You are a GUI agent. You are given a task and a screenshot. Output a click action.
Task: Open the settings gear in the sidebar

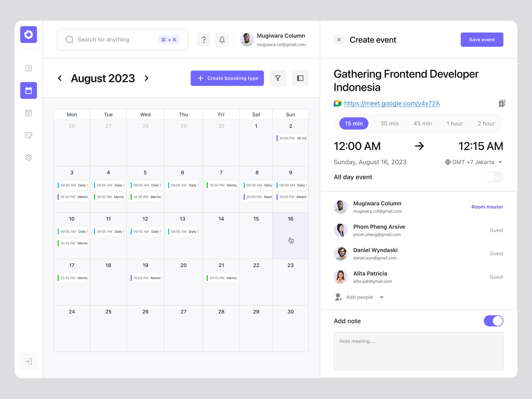29,158
